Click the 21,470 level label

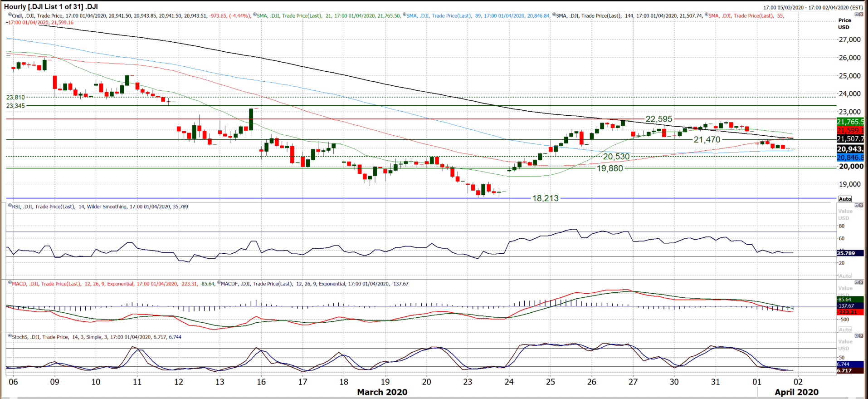point(707,140)
